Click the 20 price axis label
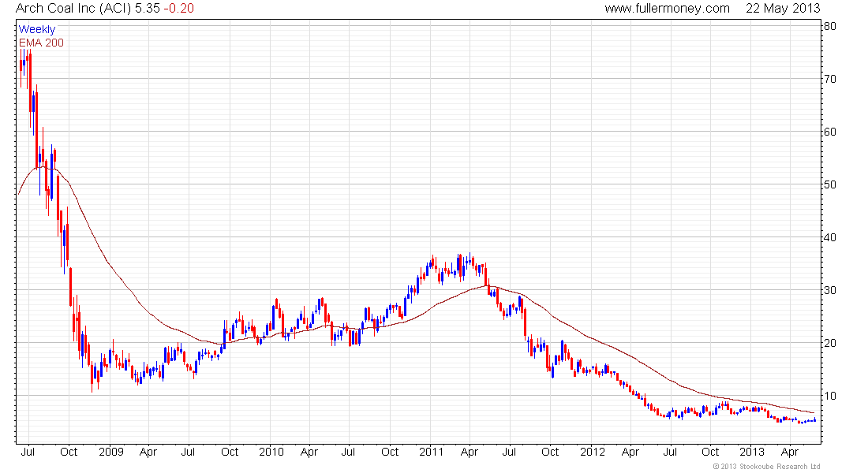The width and height of the screenshot is (868, 473). point(830,343)
